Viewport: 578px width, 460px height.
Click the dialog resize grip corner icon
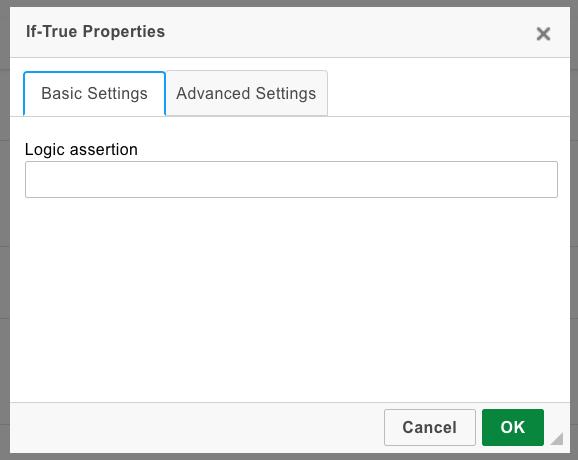pos(557,439)
